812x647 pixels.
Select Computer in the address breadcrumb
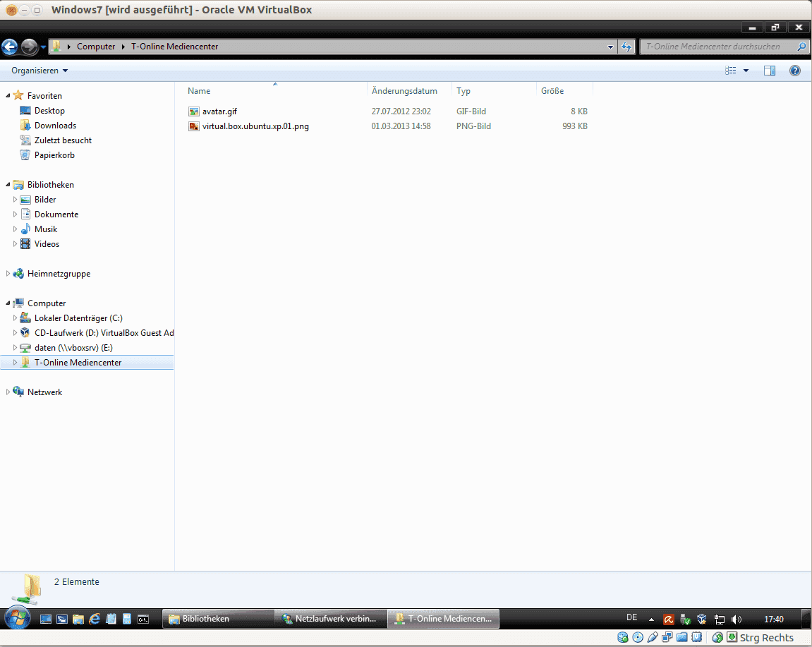pos(96,47)
